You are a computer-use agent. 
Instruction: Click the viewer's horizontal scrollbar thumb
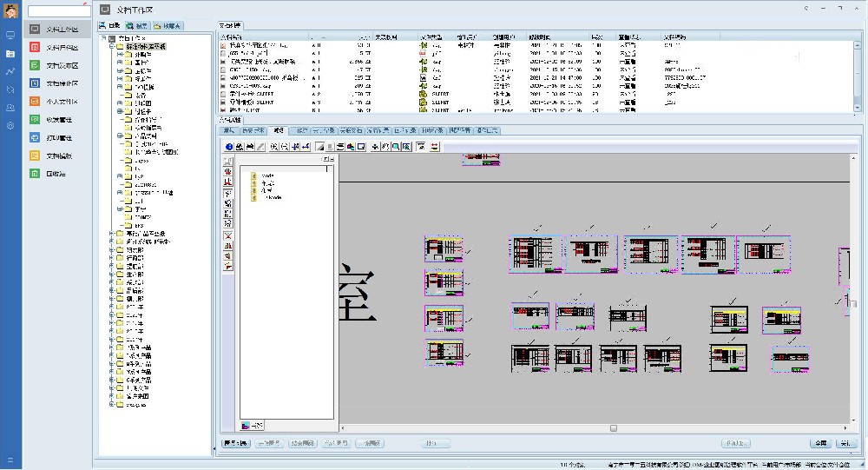[613, 427]
